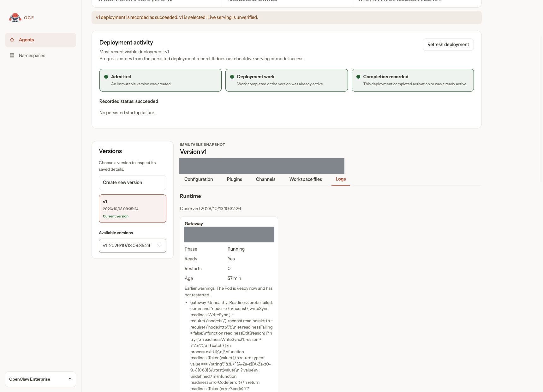Click Create new version button
Screen dimensions: 543x392
(x=133, y=182)
